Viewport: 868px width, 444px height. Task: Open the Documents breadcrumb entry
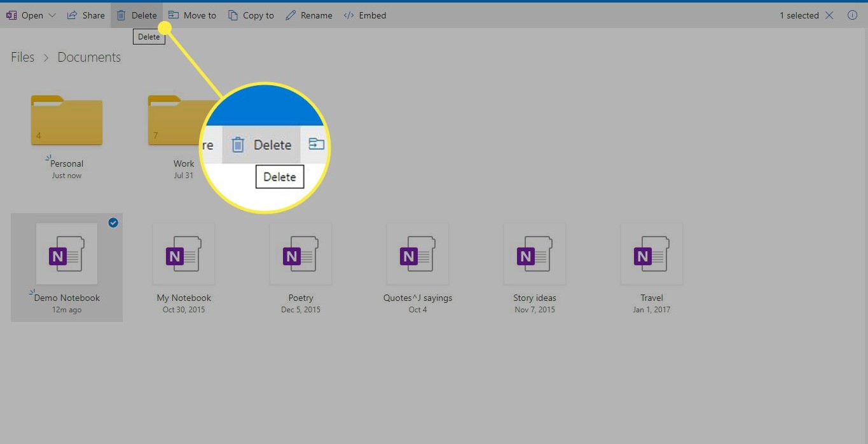coord(88,57)
